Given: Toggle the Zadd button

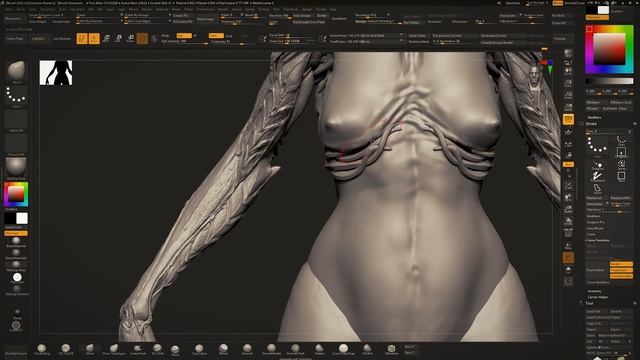Looking at the screenshot, I should tap(216, 36).
